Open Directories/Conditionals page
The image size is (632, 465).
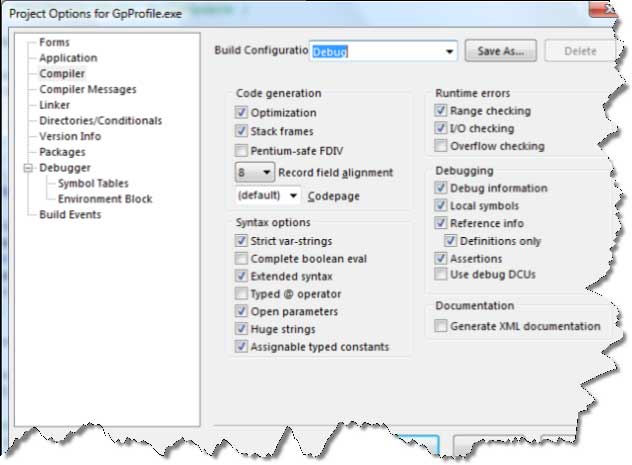click(x=101, y=121)
